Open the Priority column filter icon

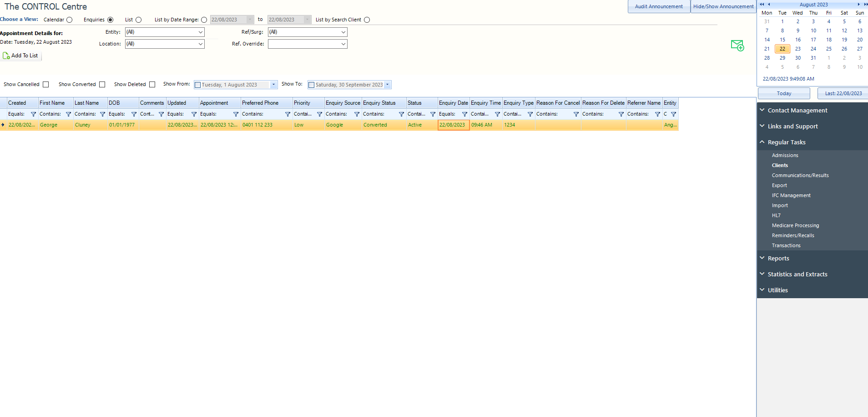click(319, 114)
